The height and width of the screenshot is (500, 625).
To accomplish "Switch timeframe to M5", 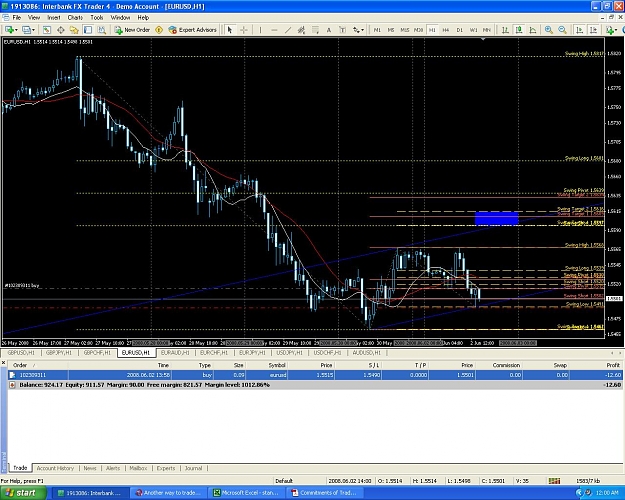I will [x=391, y=30].
